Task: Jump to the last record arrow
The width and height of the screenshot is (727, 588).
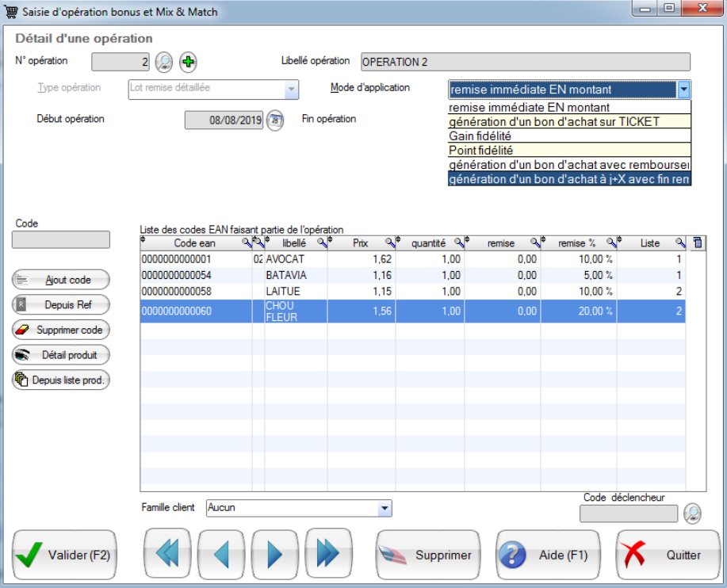Action: point(328,555)
